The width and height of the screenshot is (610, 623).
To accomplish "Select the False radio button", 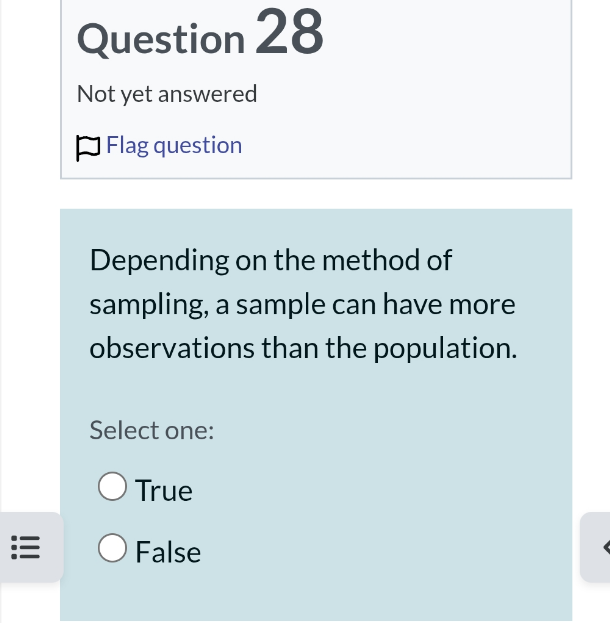I will [112, 549].
